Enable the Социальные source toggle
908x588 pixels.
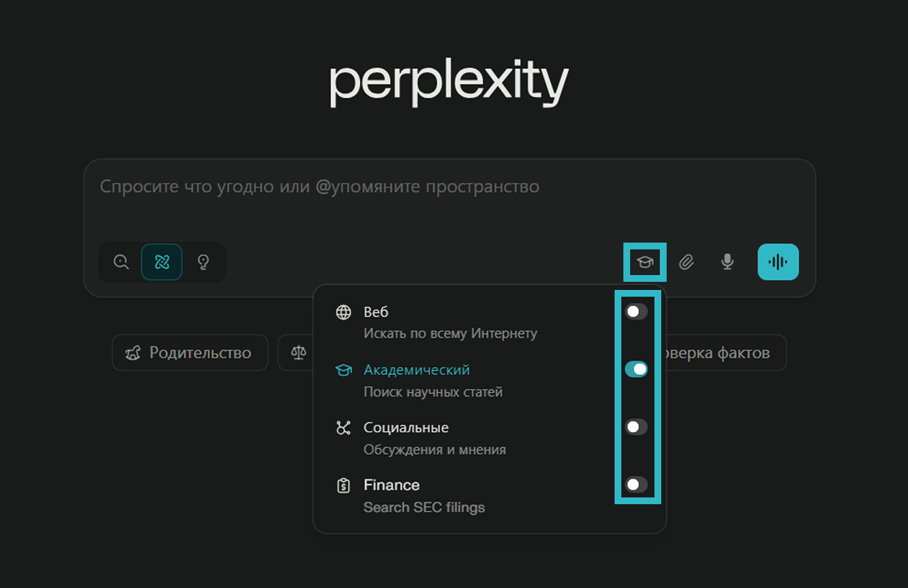coord(636,427)
